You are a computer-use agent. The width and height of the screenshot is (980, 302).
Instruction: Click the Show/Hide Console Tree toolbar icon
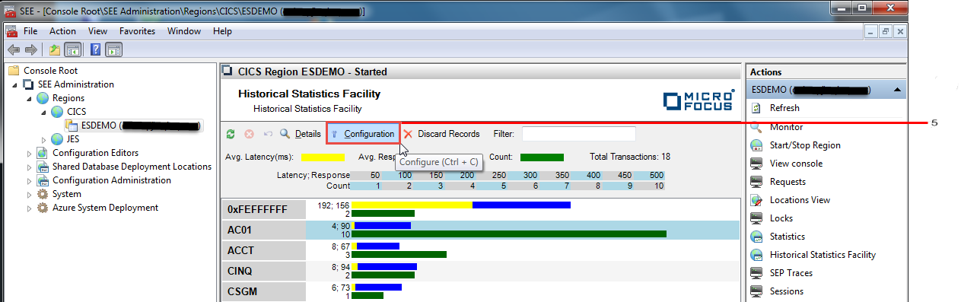73,49
